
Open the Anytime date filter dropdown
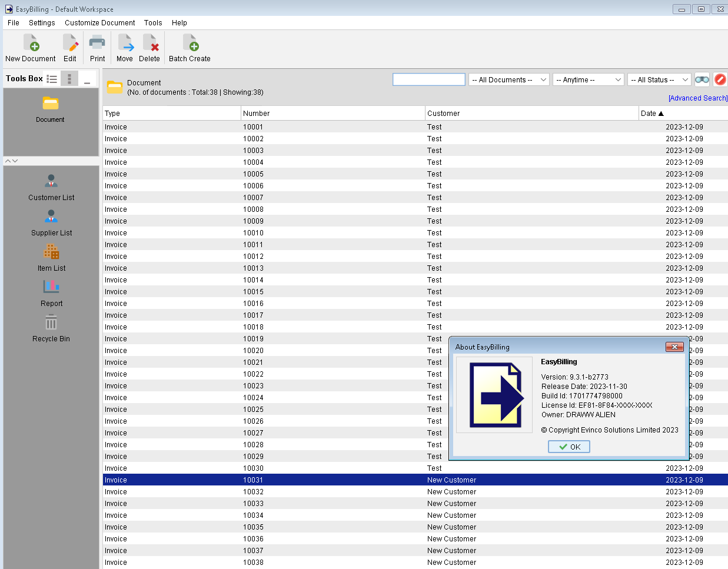click(x=588, y=79)
